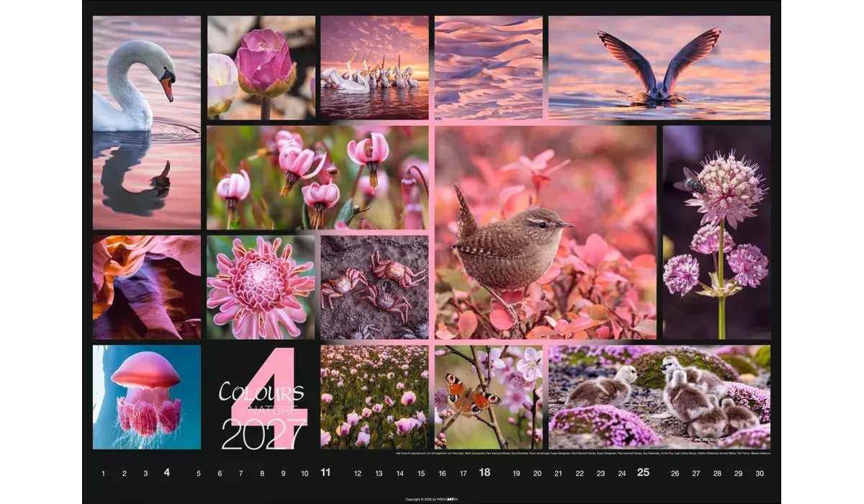Select date 1 in the calendar row

click(103, 473)
